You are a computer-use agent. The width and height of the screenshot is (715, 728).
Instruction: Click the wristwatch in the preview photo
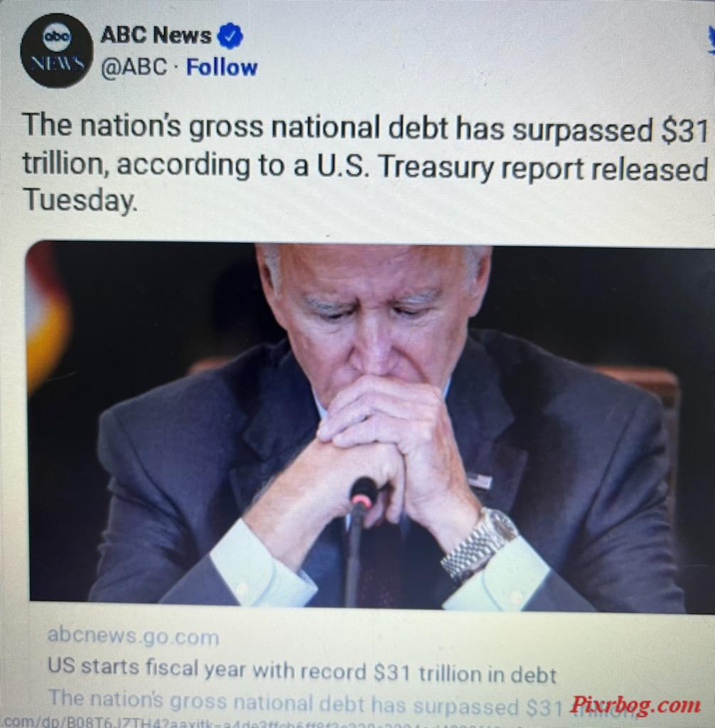pyautogui.click(x=479, y=543)
